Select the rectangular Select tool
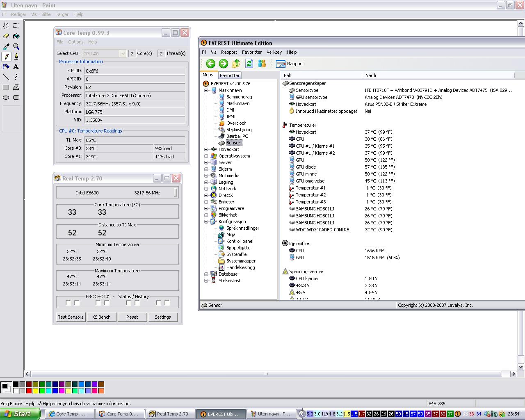This screenshot has width=525, height=420. pyautogui.click(x=16, y=25)
